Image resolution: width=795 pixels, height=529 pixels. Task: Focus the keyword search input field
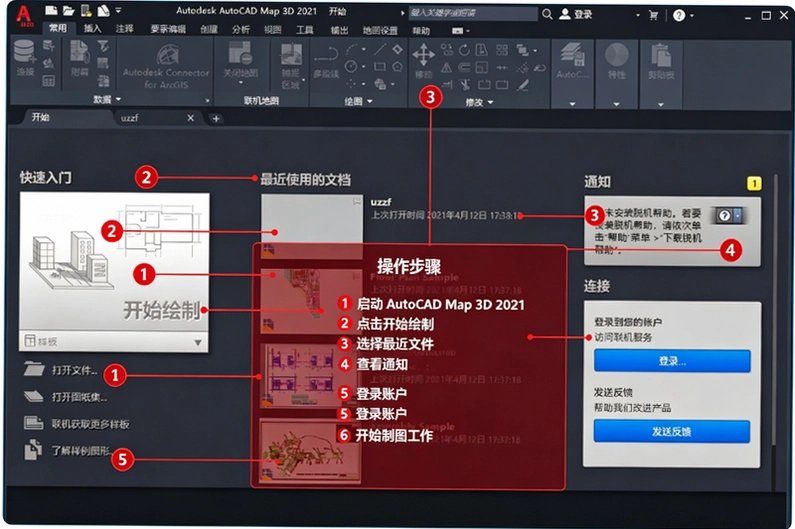coord(473,13)
